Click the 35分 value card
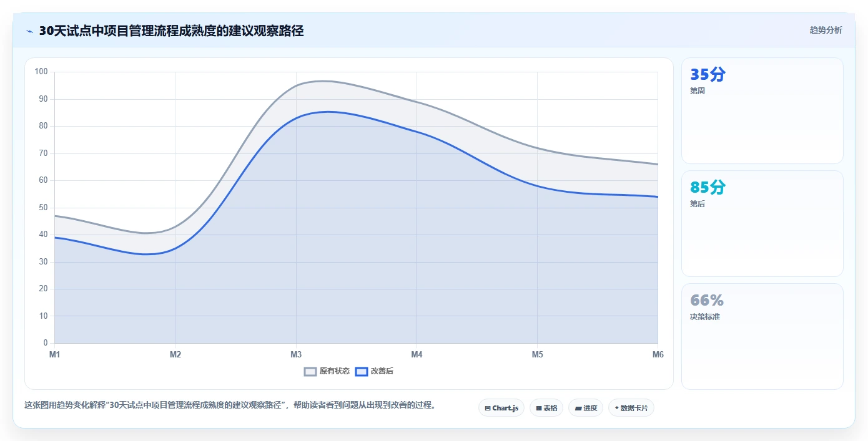This screenshot has height=441, width=868. click(762, 110)
